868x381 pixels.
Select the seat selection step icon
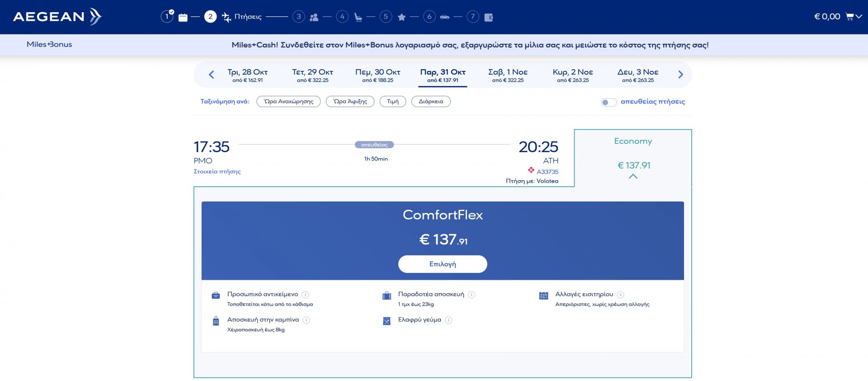coord(358,17)
